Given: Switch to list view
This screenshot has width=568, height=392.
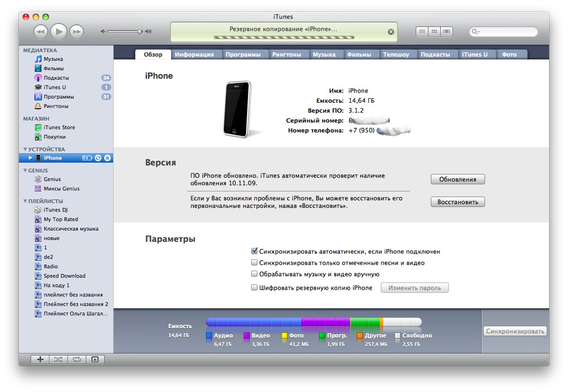Looking at the screenshot, I should coord(422,32).
